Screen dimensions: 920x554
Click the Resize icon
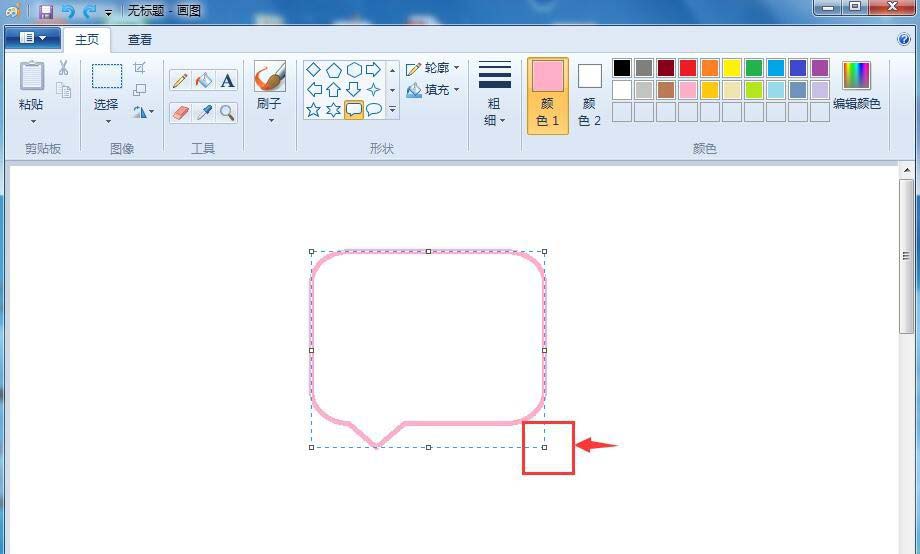139,90
